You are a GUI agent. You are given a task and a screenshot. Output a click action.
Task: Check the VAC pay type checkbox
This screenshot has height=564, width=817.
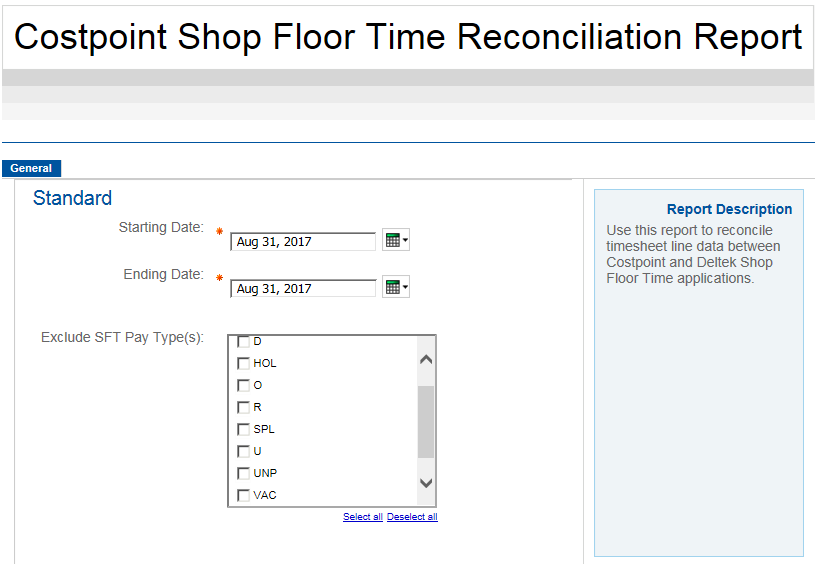pos(243,495)
